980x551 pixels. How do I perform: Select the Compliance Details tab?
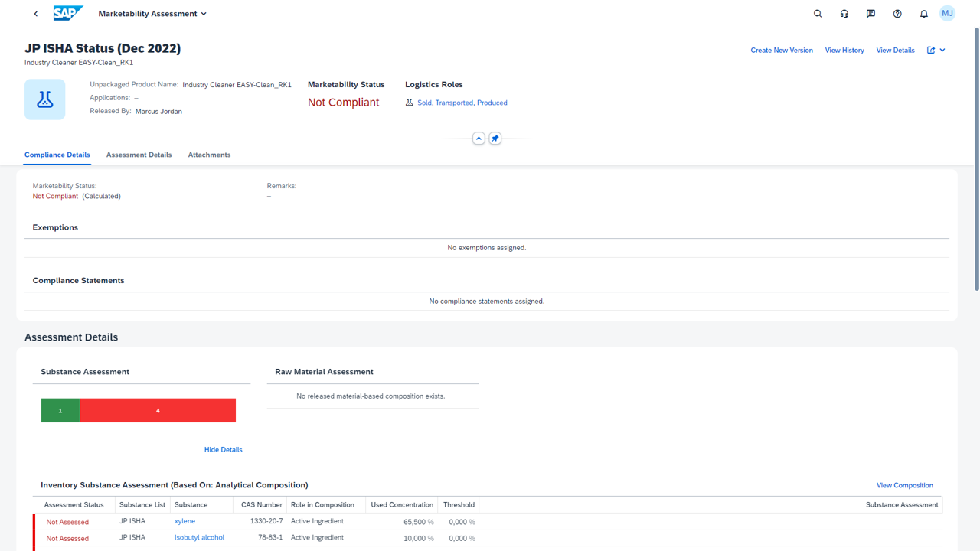click(x=57, y=155)
